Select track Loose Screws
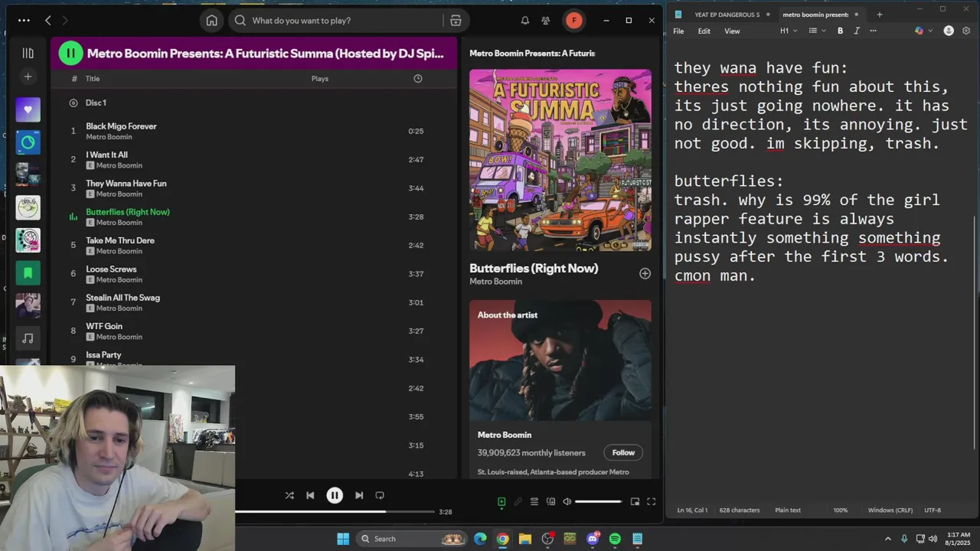Screen dimensions: 980x551 [x=111, y=269]
